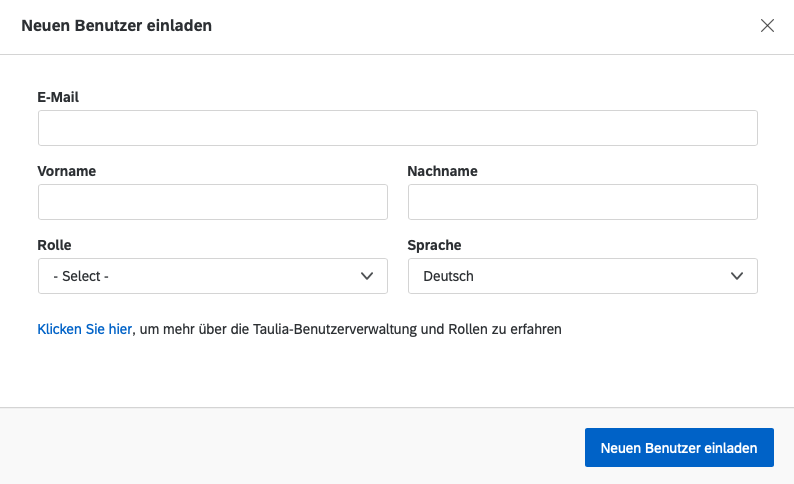The image size is (794, 484).
Task: Click the Sprache field label
Action: (x=434, y=245)
